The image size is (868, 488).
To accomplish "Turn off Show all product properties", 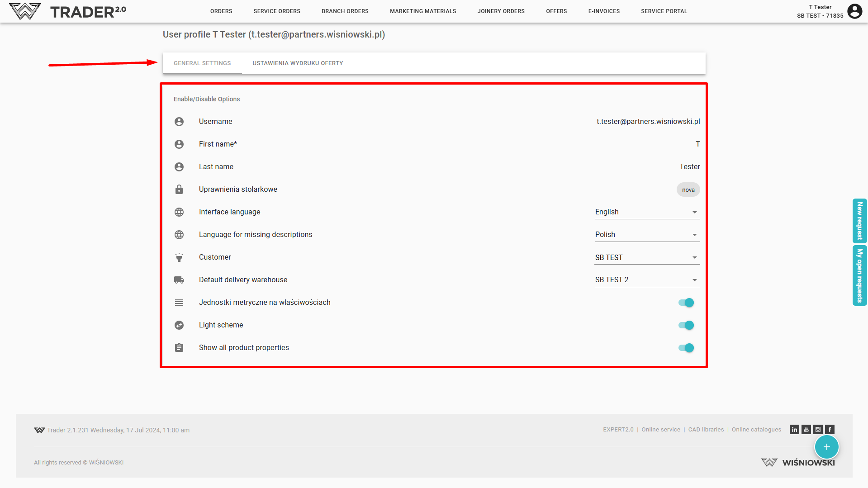I will point(686,348).
